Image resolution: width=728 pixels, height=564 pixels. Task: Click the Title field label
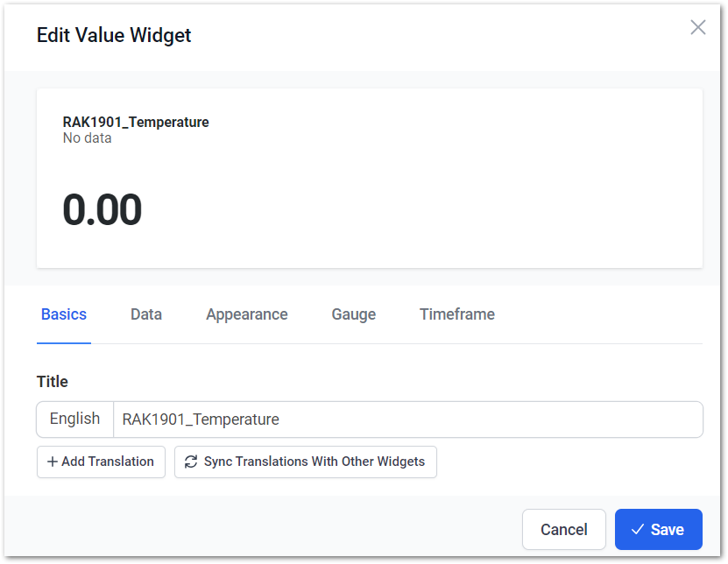52,382
